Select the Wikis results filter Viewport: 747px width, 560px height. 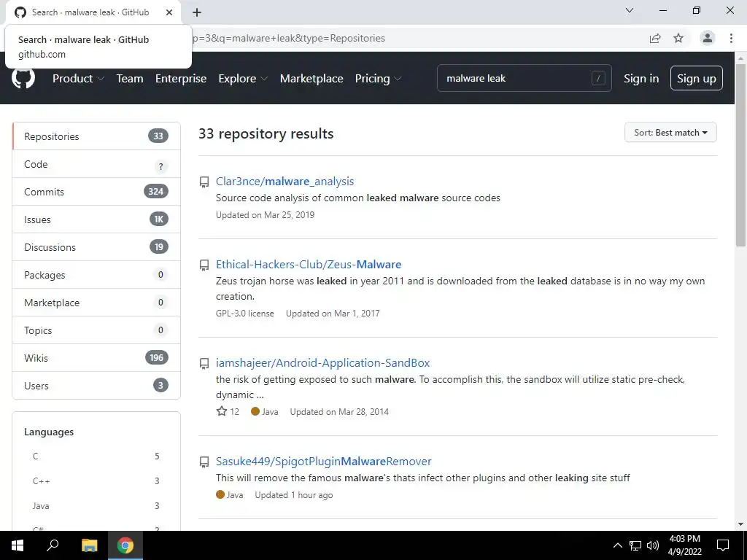96,357
